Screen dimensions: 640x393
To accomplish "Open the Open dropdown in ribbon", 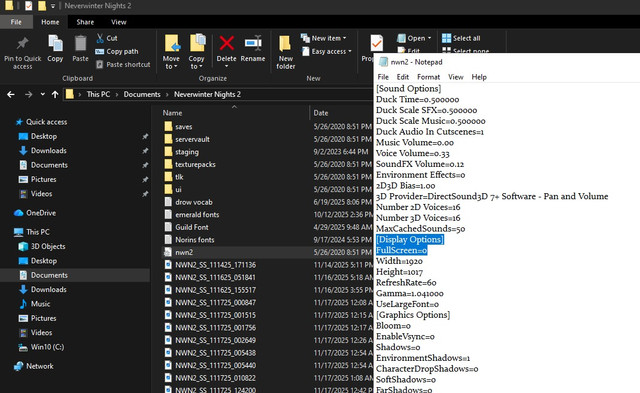I will [414, 38].
